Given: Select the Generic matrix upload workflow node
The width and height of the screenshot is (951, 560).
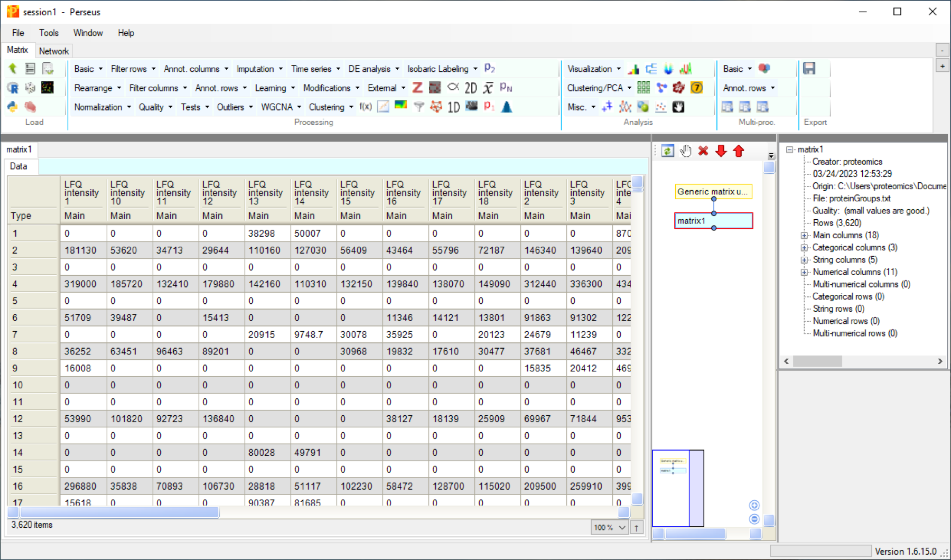Looking at the screenshot, I should point(713,191).
